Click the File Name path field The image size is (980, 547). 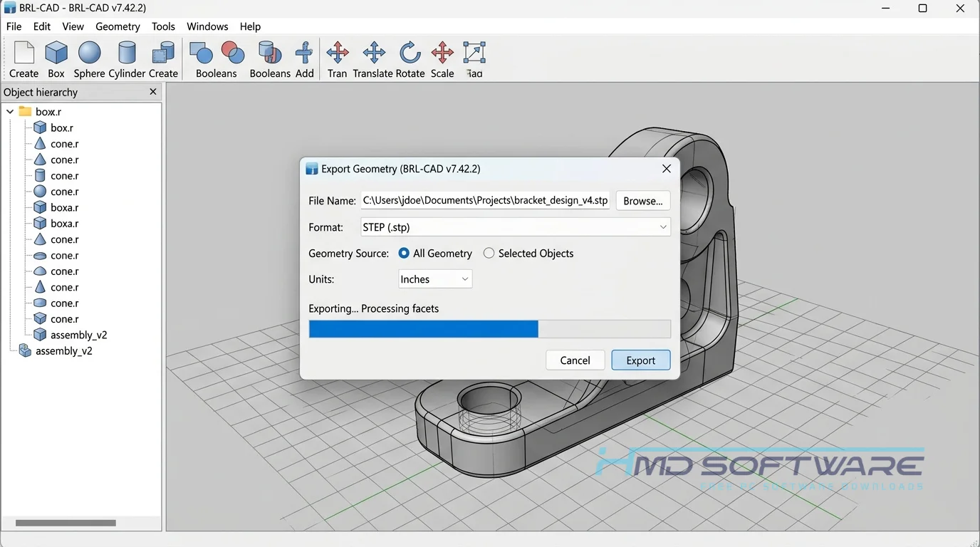[x=486, y=201]
